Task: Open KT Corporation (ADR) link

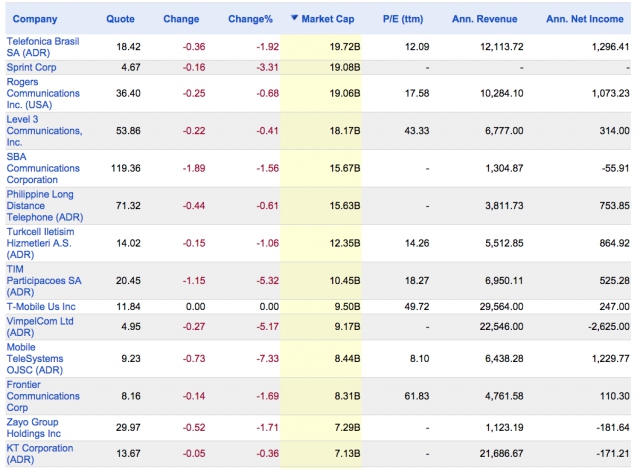Action: [x=40, y=453]
